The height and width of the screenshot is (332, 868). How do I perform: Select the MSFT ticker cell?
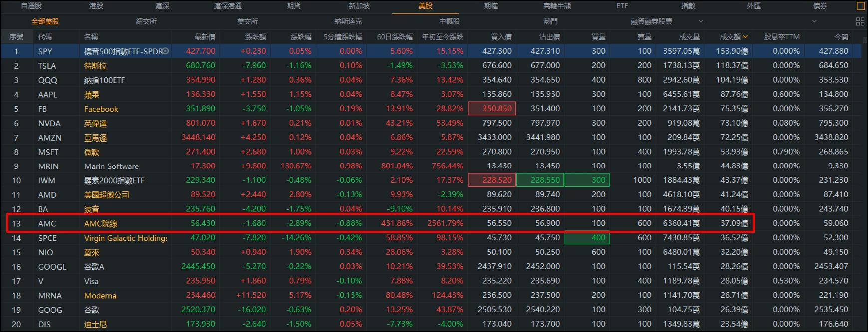[48, 152]
